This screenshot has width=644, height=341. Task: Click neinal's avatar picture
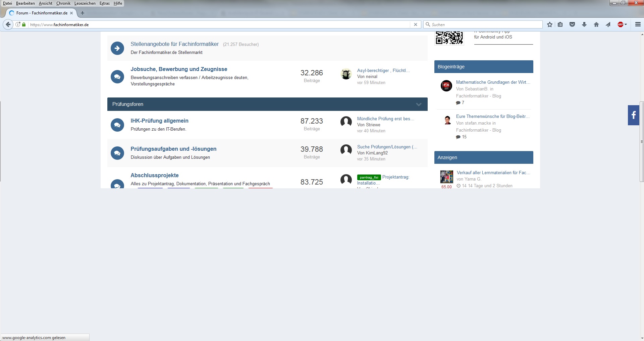tap(346, 74)
